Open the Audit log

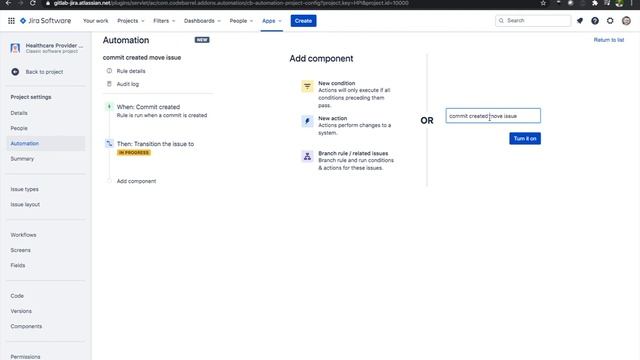(x=128, y=84)
